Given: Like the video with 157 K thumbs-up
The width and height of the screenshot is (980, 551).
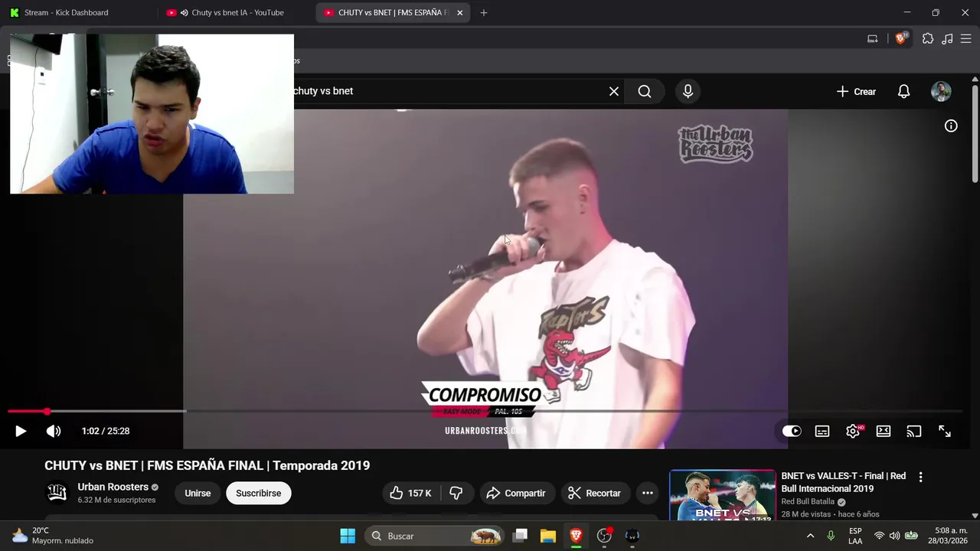Looking at the screenshot, I should (410, 494).
